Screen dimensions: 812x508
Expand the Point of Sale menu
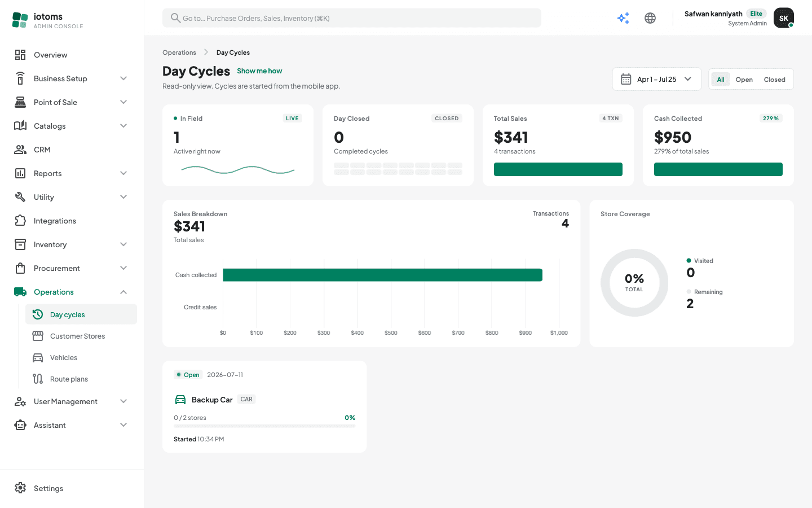pyautogui.click(x=72, y=102)
